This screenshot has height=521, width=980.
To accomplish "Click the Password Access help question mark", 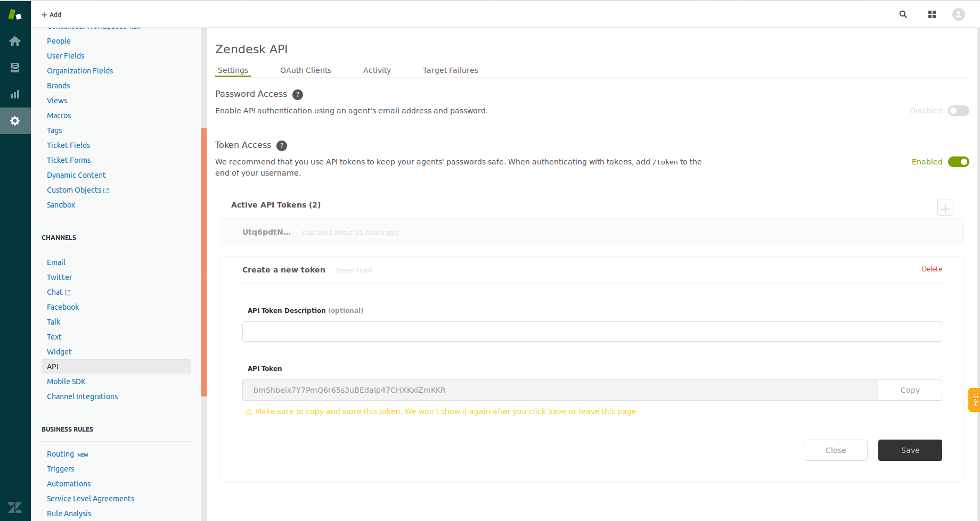I will 298,95.
